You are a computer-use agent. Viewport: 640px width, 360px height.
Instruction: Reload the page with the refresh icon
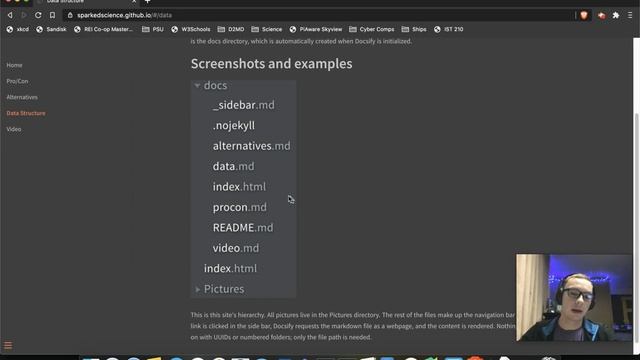tap(38, 15)
